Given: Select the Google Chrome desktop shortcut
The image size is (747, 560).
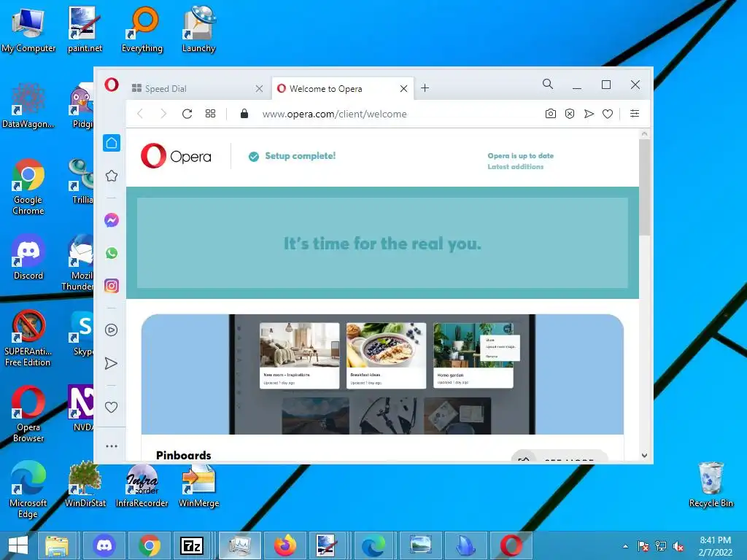Looking at the screenshot, I should point(28,187).
